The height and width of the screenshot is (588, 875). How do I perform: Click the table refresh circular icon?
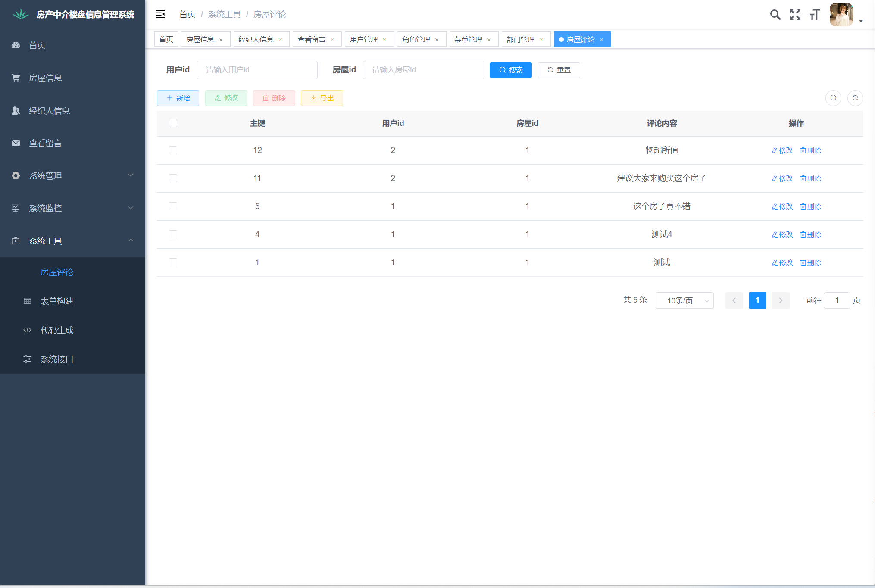pyautogui.click(x=855, y=98)
